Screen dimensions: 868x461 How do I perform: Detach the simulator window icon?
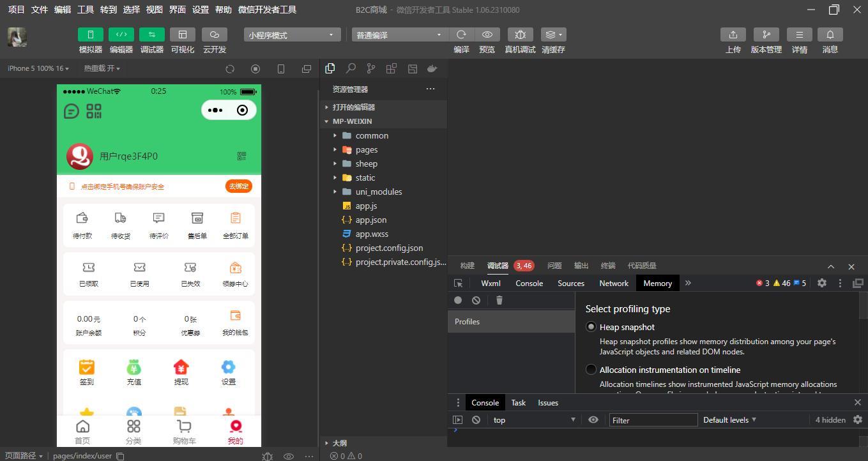pos(307,68)
